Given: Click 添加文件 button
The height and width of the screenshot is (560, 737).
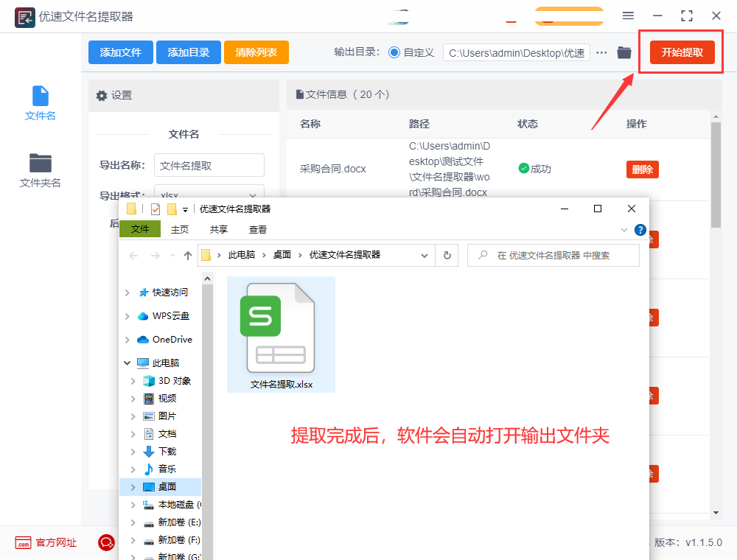Looking at the screenshot, I should [121, 52].
